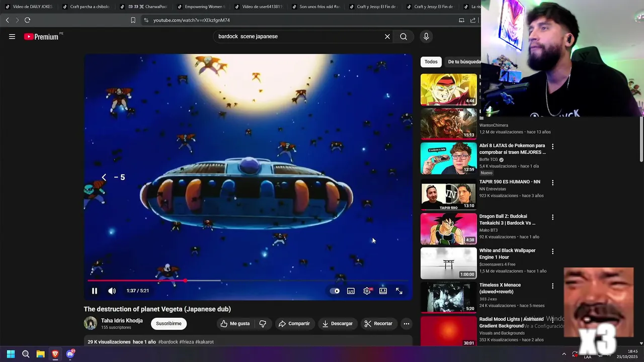Viewport: 644px width, 362px height.
Task: Select the De tu búsqueda chip
Action: tap(463, 62)
